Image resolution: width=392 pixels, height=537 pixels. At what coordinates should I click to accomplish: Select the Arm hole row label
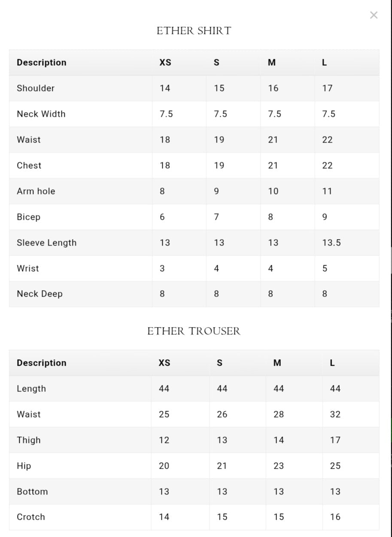tap(36, 191)
